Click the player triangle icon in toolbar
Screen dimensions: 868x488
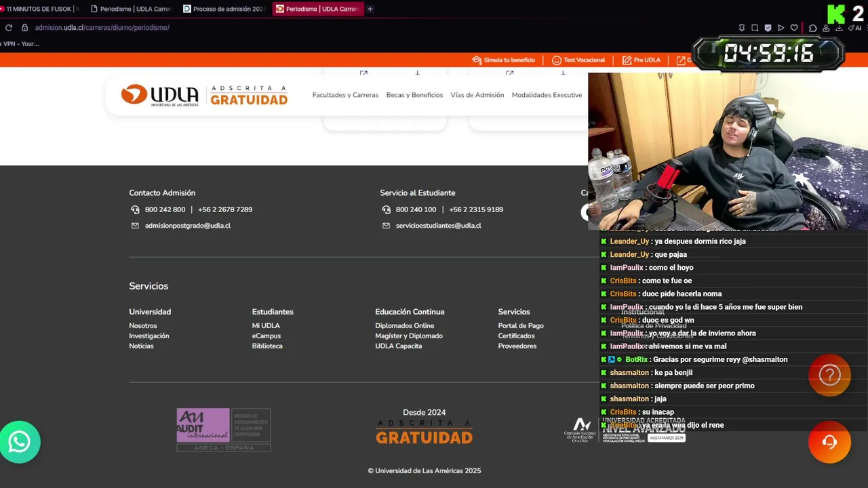click(781, 28)
